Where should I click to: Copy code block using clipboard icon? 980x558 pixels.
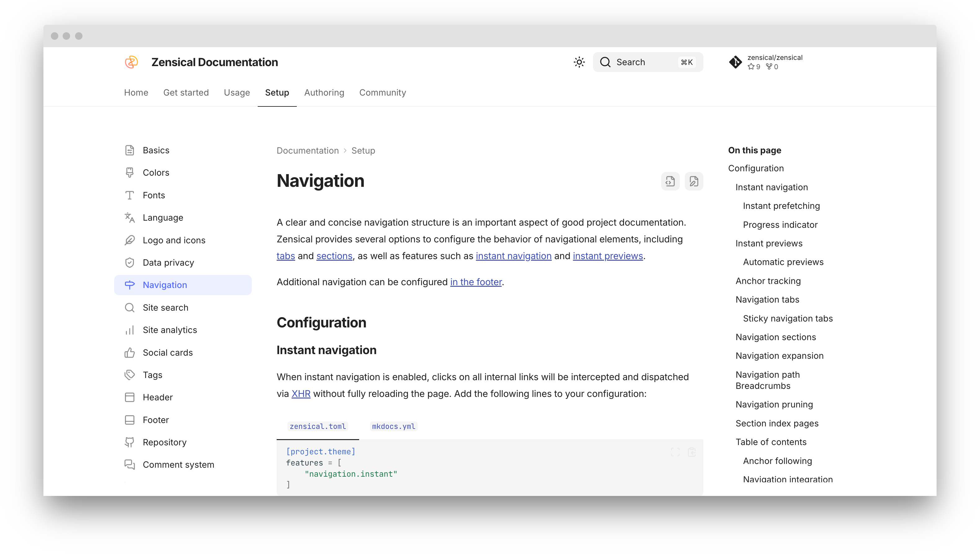pos(692,452)
